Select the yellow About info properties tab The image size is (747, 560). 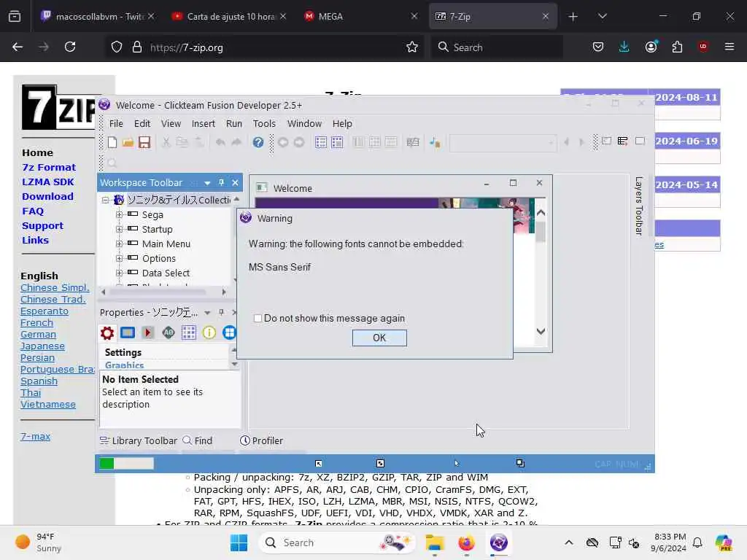pyautogui.click(x=209, y=332)
